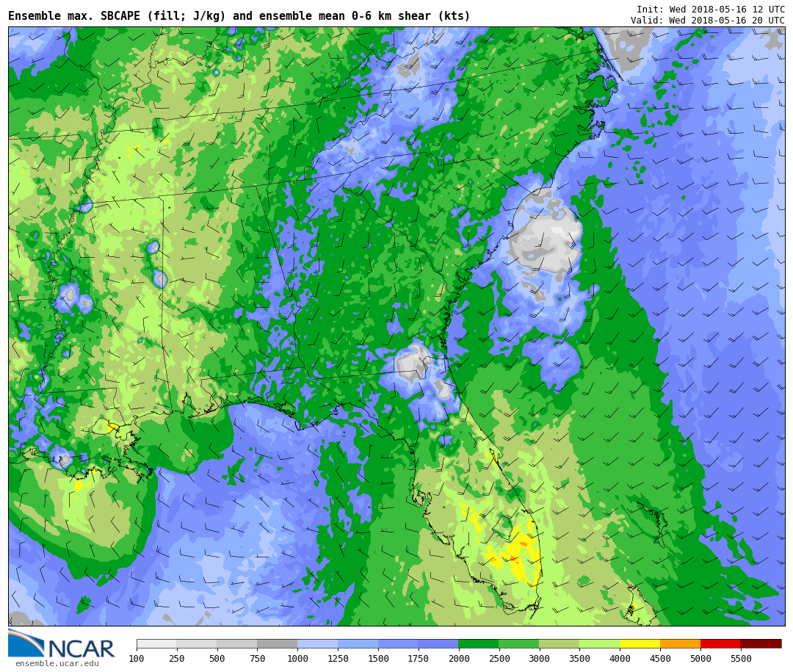Click the 5500 tick label on colorbar
Viewport: 793px width, 672px height.
click(x=740, y=659)
